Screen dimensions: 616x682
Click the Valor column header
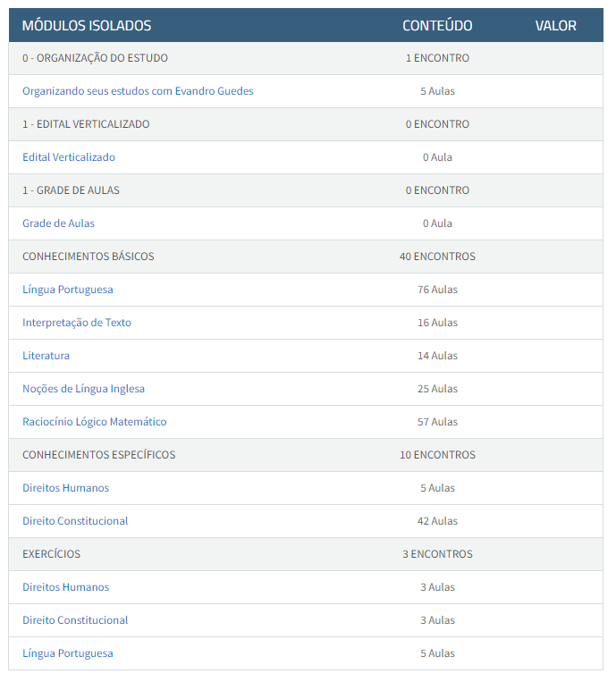[x=555, y=26]
